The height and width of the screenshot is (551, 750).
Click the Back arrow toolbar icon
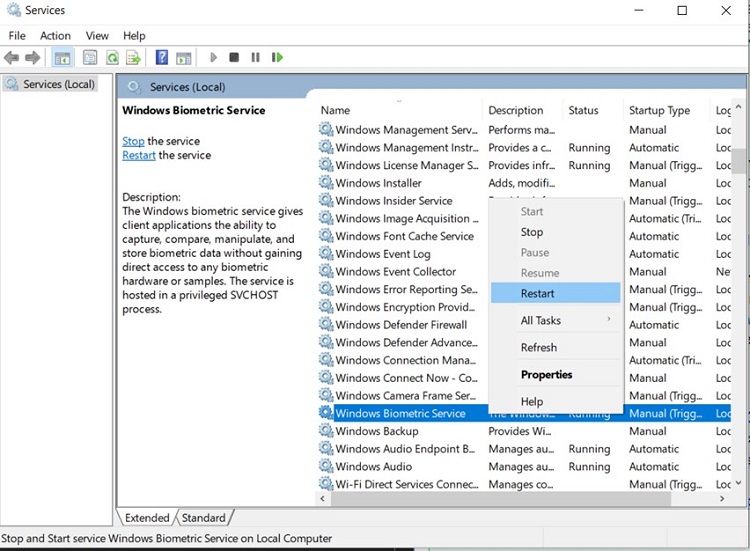12,58
